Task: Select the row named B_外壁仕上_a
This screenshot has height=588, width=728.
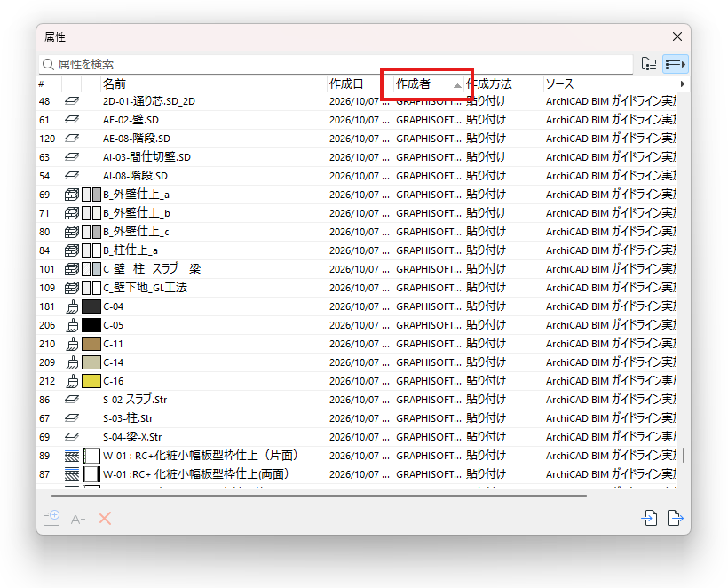Action: point(357,195)
